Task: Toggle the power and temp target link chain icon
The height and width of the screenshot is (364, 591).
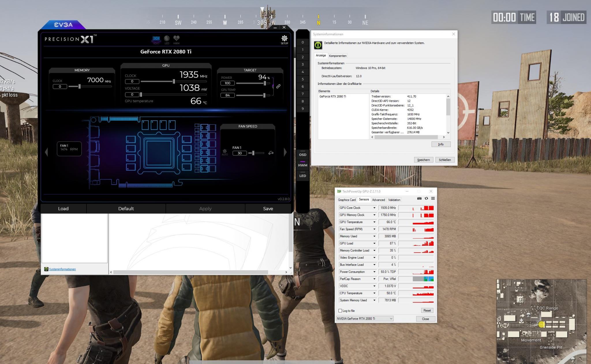Action: click(x=278, y=86)
